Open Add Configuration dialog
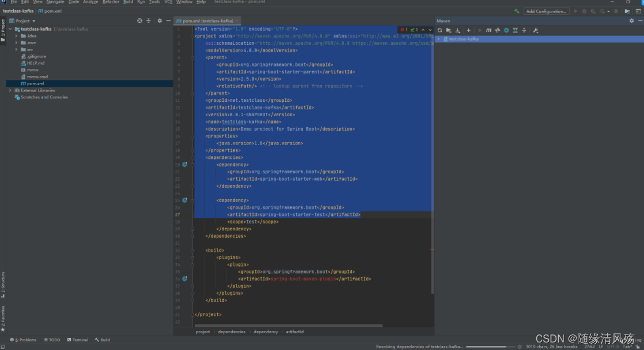 click(546, 11)
